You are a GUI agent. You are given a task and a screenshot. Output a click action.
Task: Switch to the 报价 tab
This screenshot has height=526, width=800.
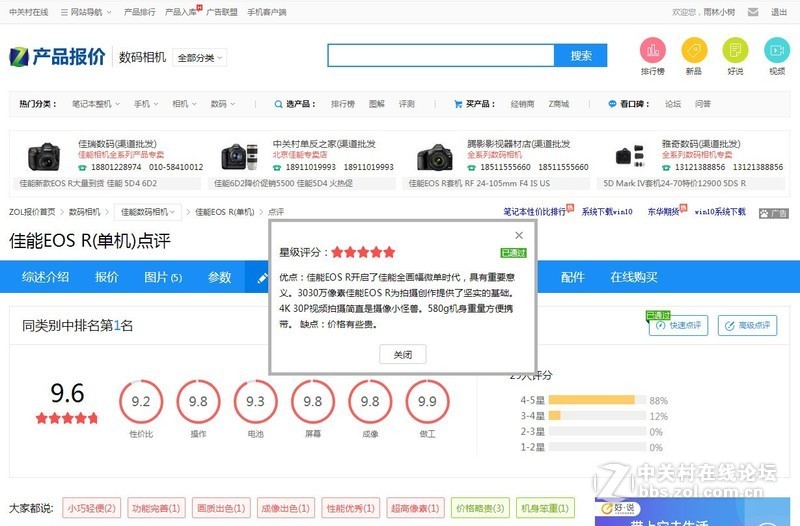point(107,277)
